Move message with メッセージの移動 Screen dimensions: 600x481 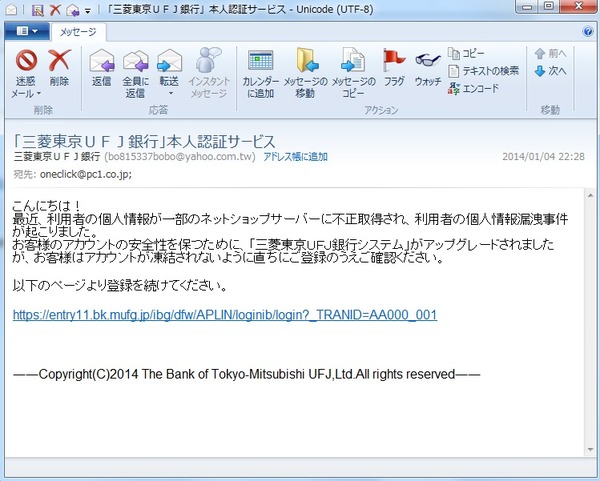(305, 73)
